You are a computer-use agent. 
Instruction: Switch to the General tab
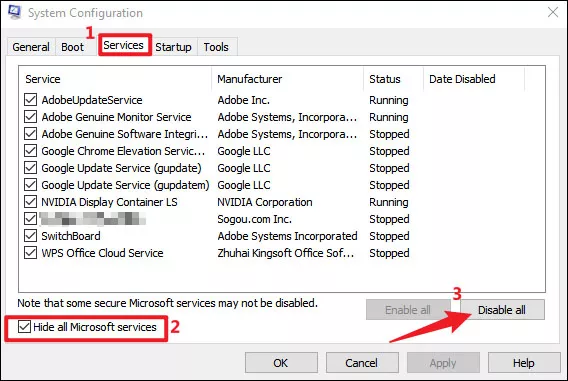pos(31,47)
